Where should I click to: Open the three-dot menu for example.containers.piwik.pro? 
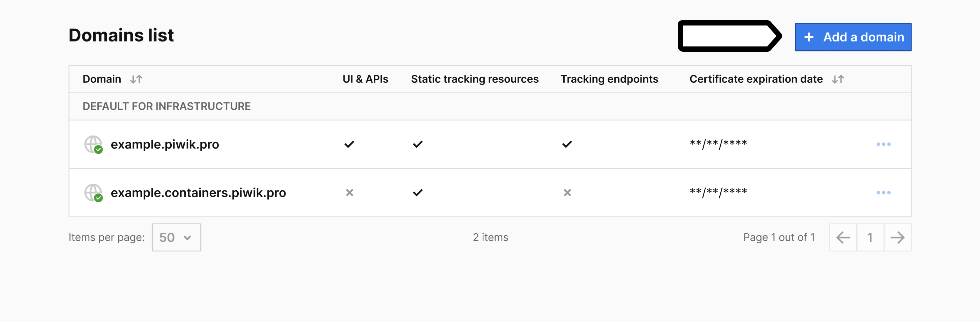(x=883, y=192)
